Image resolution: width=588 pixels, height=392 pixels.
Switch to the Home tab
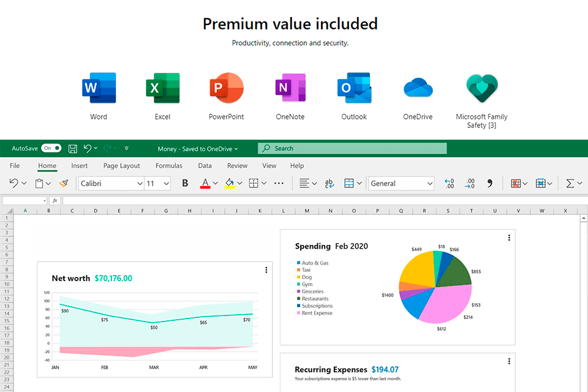47,165
